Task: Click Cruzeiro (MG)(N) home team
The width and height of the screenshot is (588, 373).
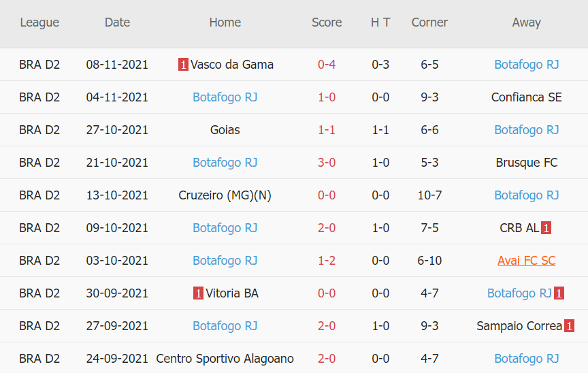Action: [x=225, y=195]
